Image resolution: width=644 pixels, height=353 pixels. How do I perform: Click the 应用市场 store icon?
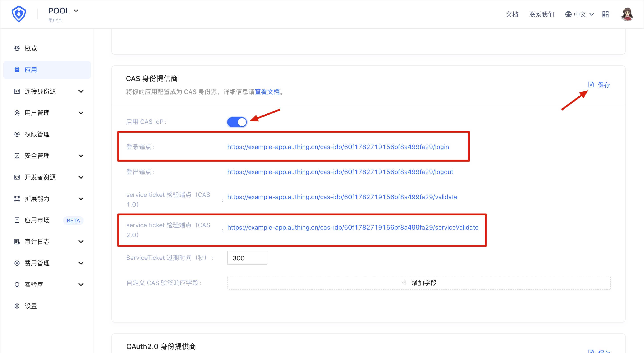(x=17, y=220)
